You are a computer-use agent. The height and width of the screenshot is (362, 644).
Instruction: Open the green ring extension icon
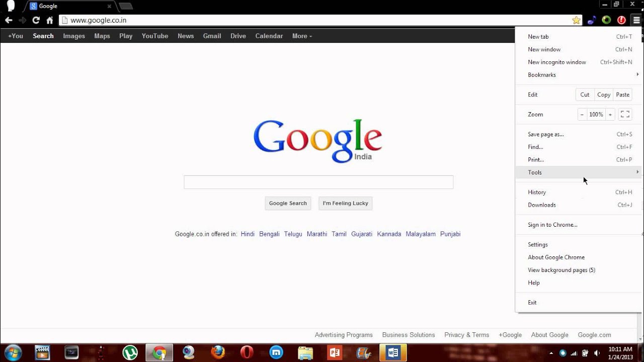coord(606,20)
